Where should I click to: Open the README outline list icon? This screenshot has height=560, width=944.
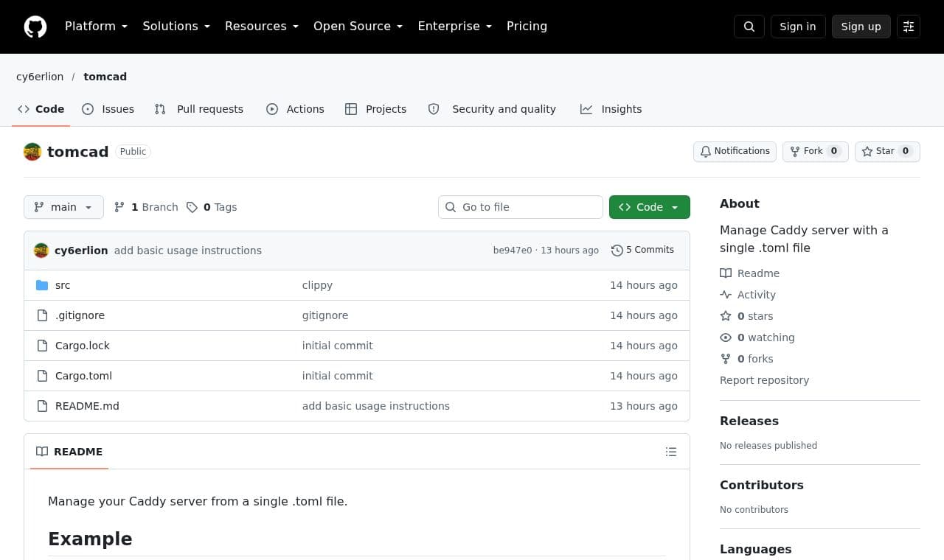[671, 452]
